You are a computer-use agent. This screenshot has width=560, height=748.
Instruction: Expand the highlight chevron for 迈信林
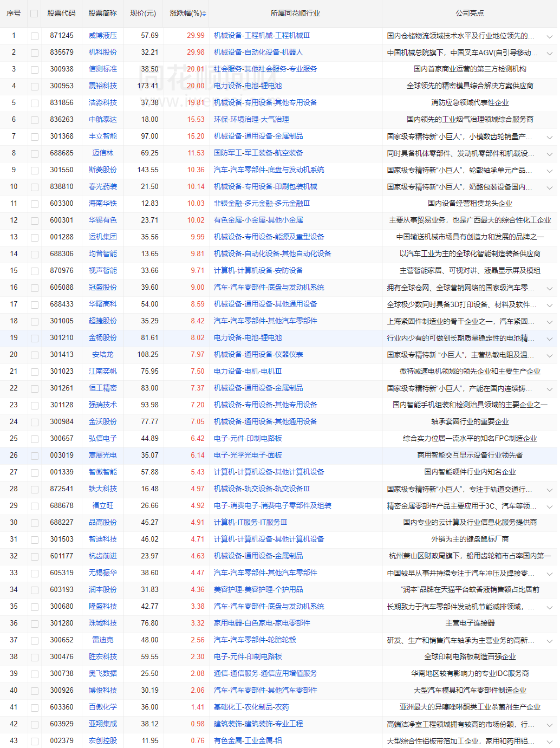click(x=549, y=154)
